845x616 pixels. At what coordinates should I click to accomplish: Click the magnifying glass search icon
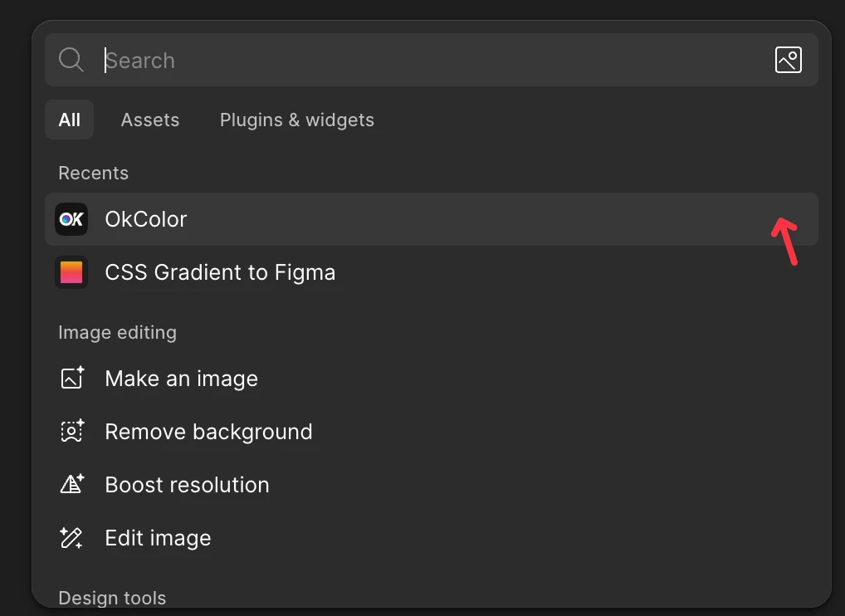[x=71, y=60]
